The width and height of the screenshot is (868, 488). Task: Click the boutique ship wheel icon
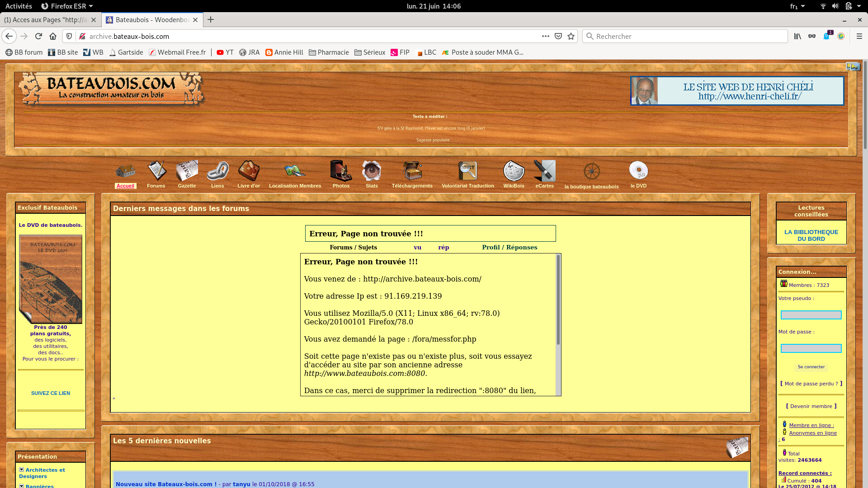point(591,172)
